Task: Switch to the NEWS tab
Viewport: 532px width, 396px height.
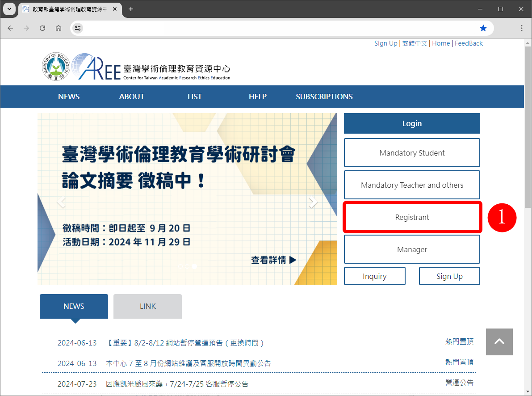Action: click(74, 306)
